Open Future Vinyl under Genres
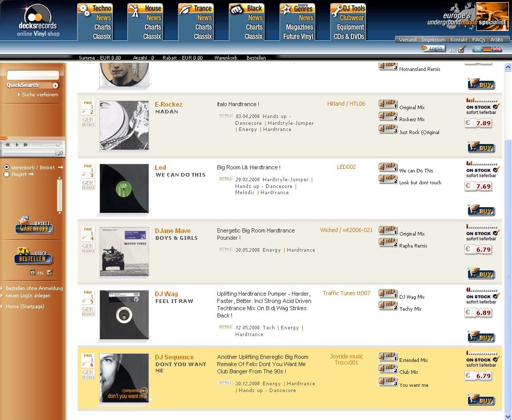The width and height of the screenshot is (512, 420). (298, 36)
